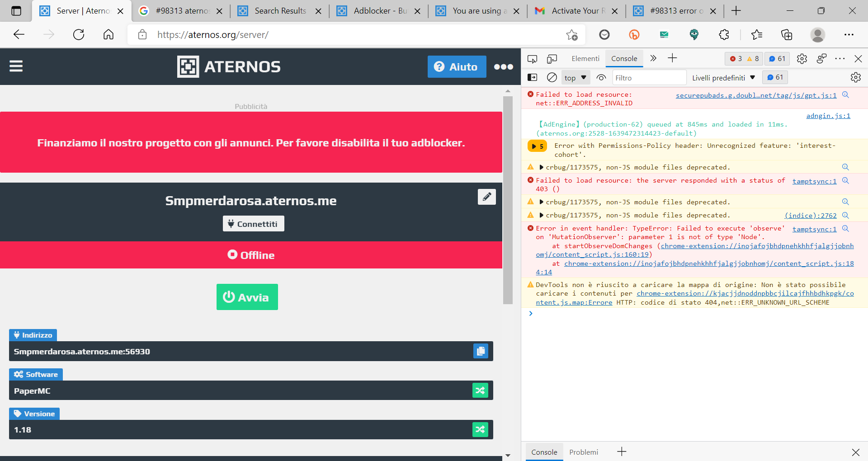Search the MutationObserver TypeError magnifier icon
The width and height of the screenshot is (868, 461).
tap(845, 229)
